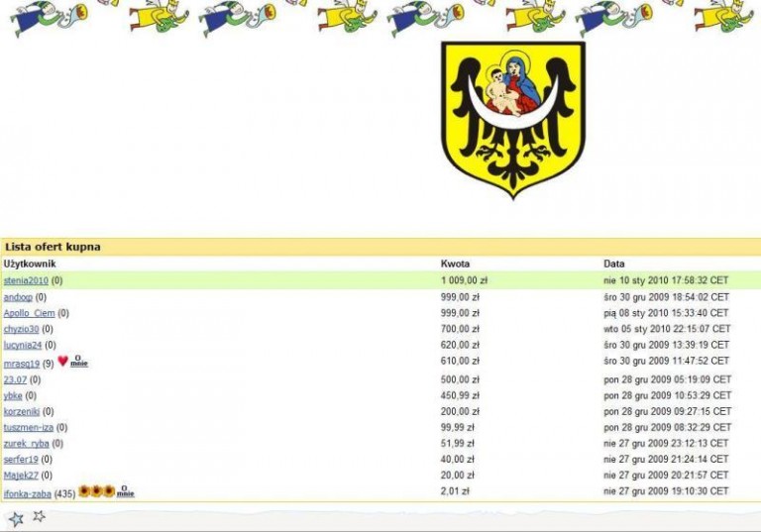
Task: Open the 'O mnie' icon next to ifonka-zaba
Action: (125, 491)
